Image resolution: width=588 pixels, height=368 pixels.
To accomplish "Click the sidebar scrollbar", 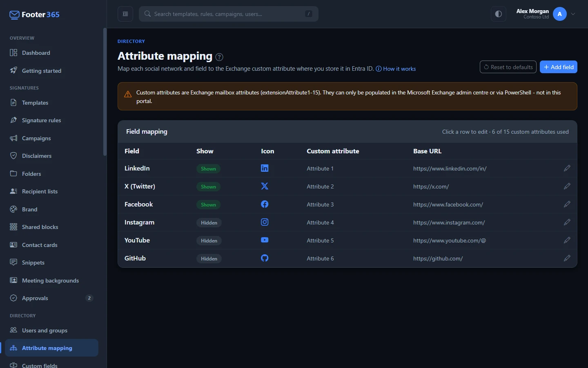I will click(105, 92).
